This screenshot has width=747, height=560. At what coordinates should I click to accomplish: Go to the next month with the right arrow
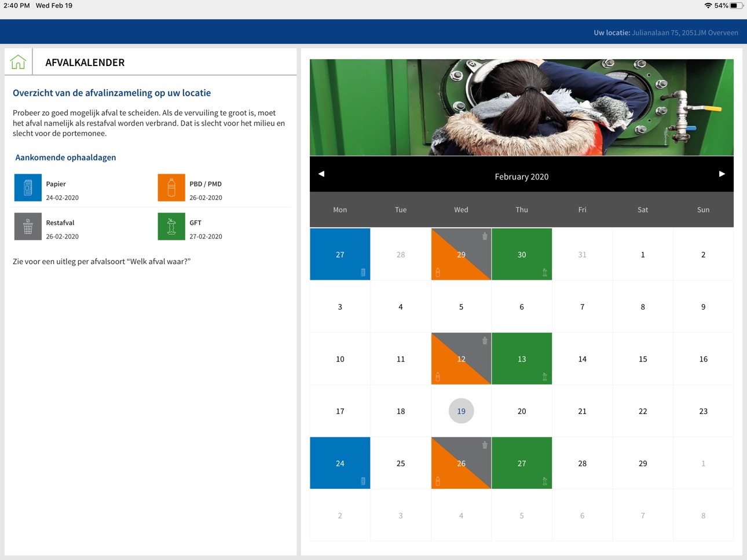point(722,174)
